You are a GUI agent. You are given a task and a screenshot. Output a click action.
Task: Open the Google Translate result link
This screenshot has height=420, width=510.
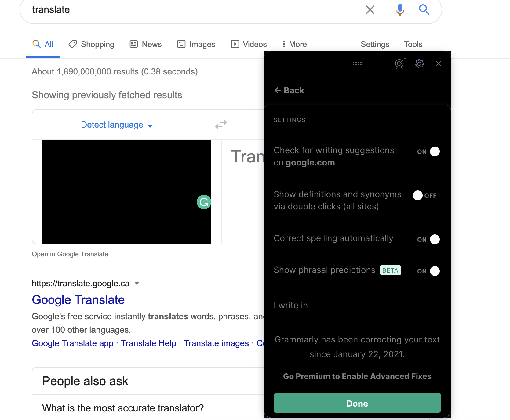(x=78, y=300)
